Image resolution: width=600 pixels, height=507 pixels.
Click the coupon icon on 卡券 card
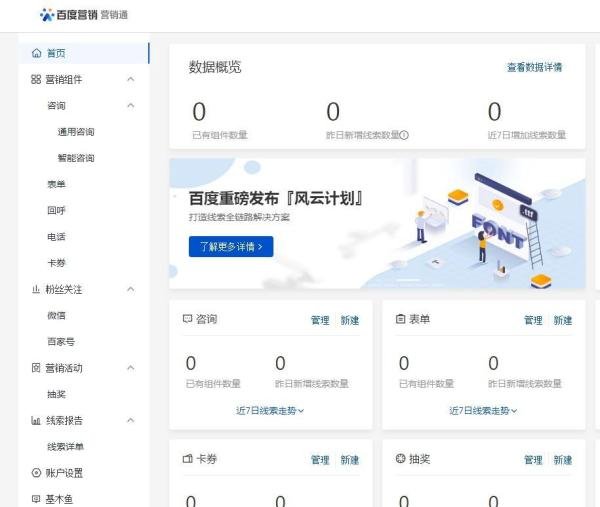click(x=188, y=458)
